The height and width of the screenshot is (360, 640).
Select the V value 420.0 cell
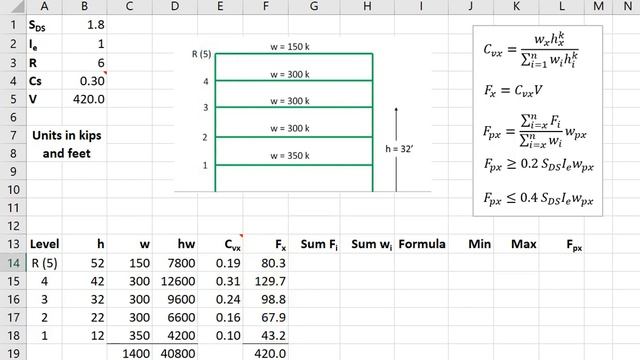coord(84,99)
